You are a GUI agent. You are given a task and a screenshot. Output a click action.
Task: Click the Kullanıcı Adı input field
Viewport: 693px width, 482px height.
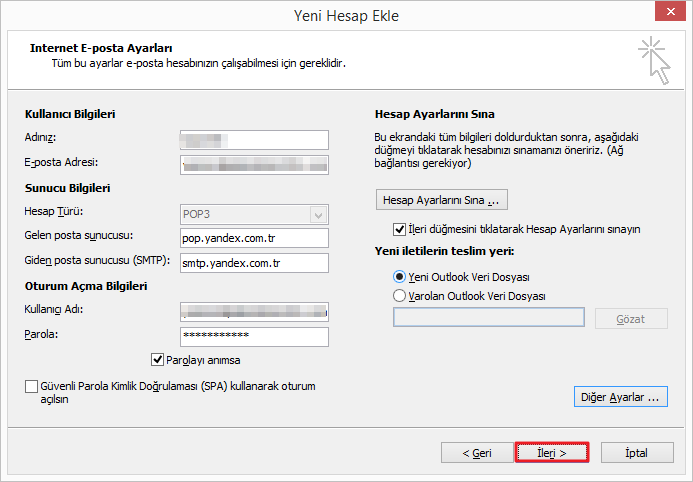tap(254, 311)
